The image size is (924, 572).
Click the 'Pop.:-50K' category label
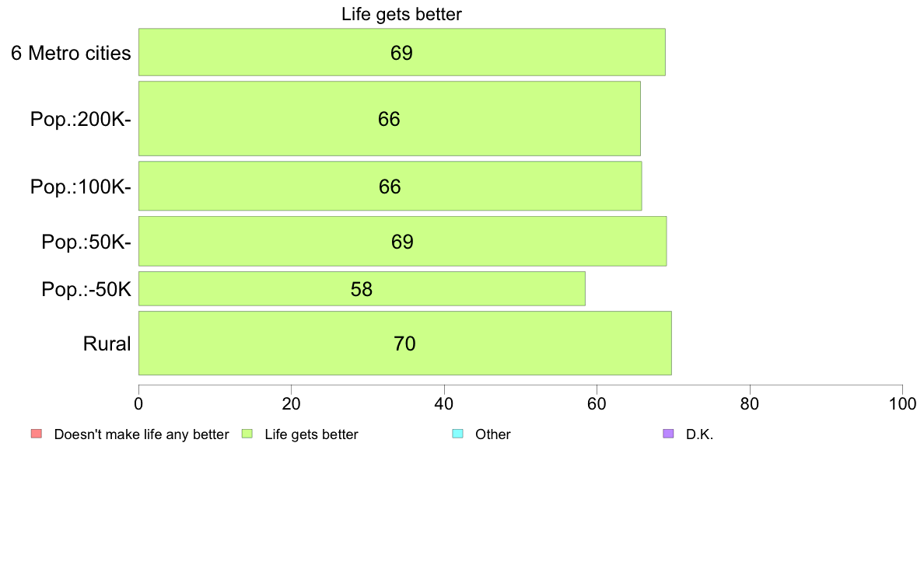click(x=86, y=289)
